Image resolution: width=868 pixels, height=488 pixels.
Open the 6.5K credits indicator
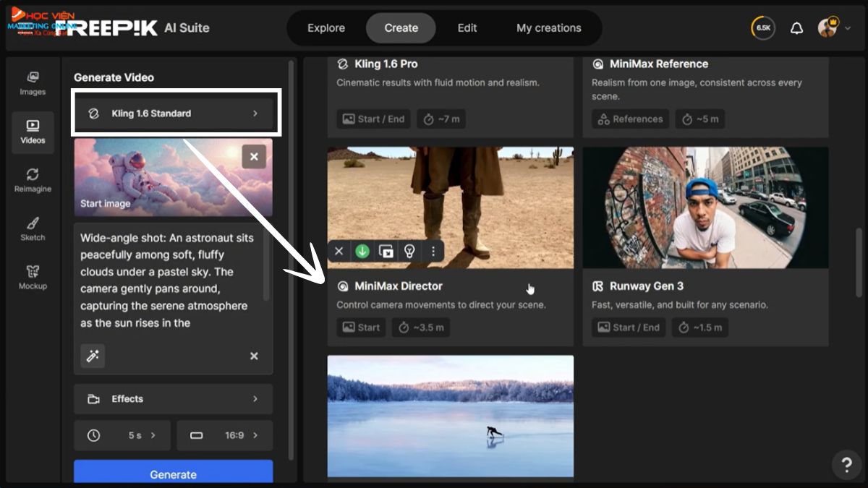pyautogui.click(x=763, y=28)
